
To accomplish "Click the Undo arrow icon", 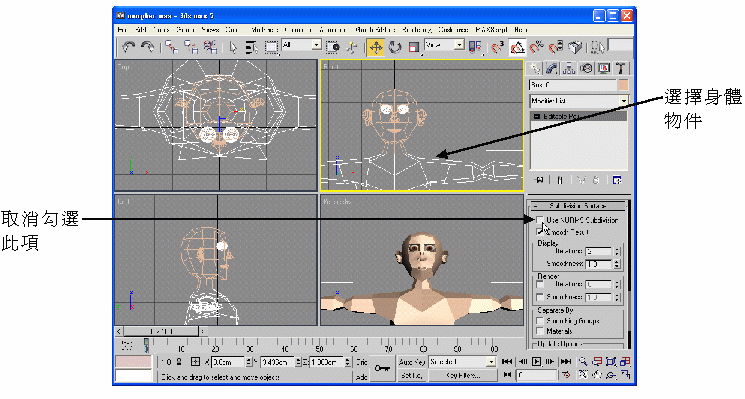I will point(128,47).
